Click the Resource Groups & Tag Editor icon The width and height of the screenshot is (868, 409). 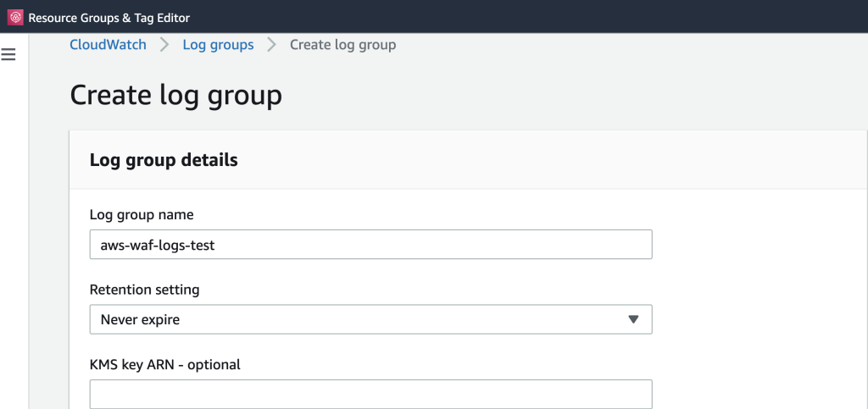15,18
